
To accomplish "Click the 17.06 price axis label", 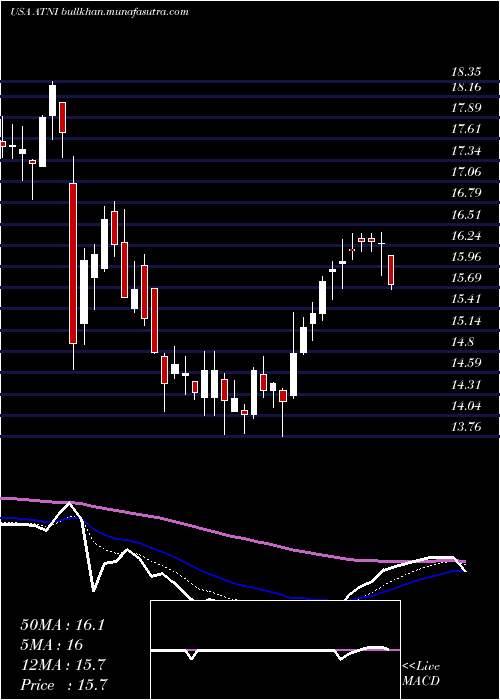I will [466, 171].
